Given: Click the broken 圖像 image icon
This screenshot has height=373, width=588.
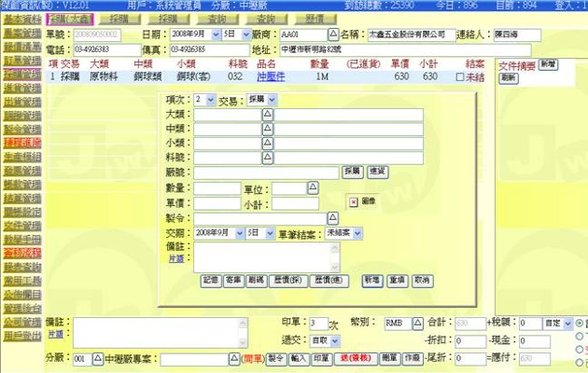Looking at the screenshot, I should click(353, 200).
